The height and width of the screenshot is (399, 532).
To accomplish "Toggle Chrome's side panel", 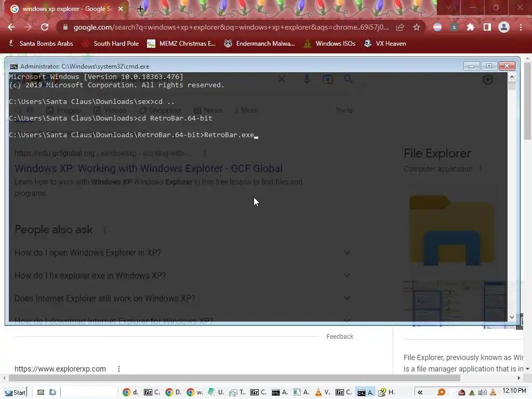I will (x=487, y=27).
